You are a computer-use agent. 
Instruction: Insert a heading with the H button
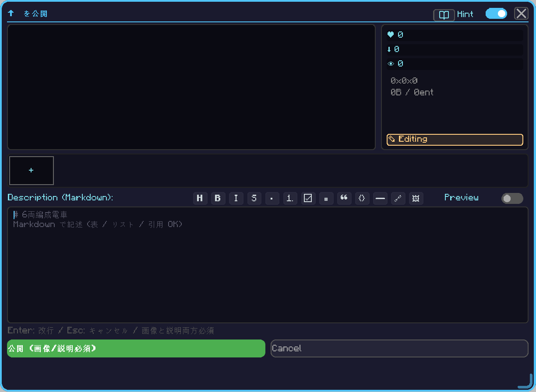tap(200, 198)
